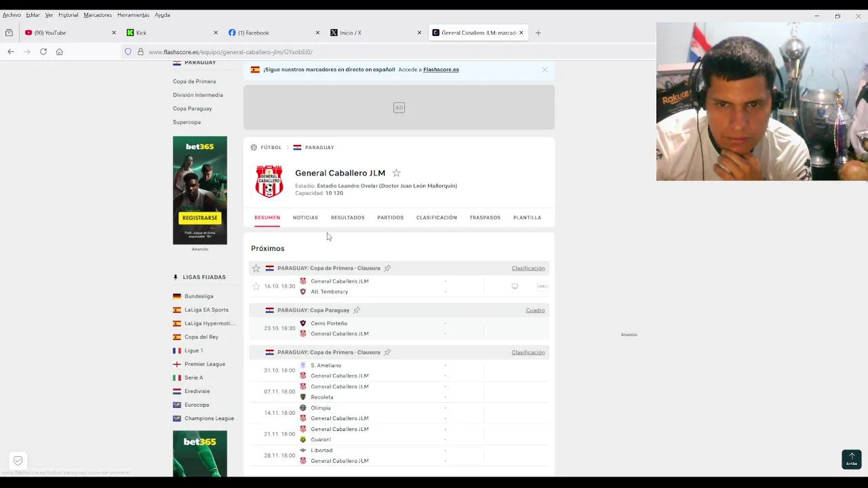Open the Clasificación tab
This screenshot has height=488, width=868.
(x=437, y=218)
